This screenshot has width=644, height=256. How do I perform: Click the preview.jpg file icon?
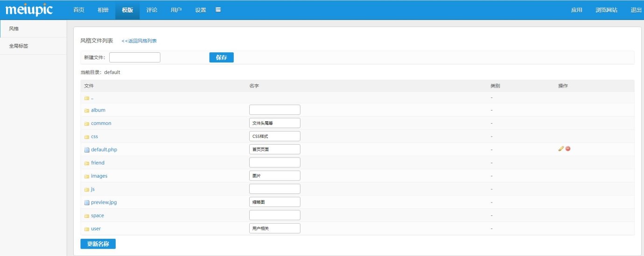(x=86, y=202)
